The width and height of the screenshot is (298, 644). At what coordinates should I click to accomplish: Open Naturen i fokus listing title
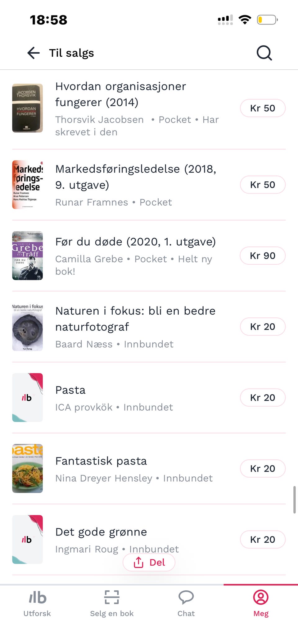135,319
